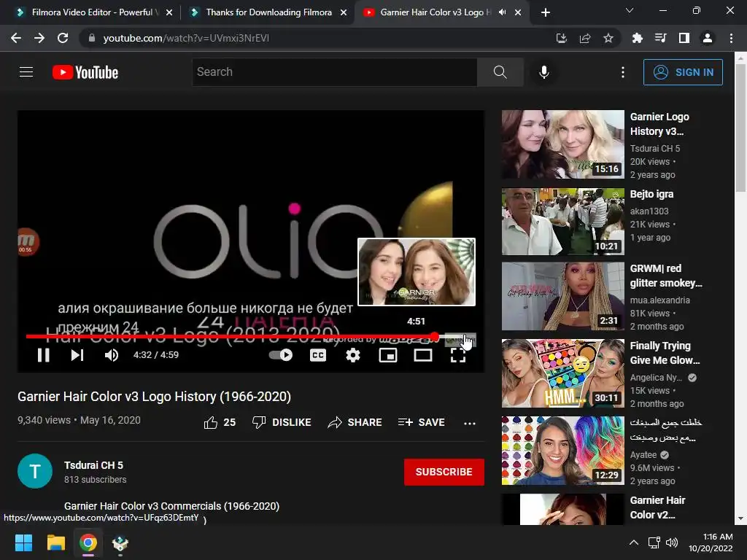Go to YouTube home via logo
747x560 pixels.
point(85,72)
